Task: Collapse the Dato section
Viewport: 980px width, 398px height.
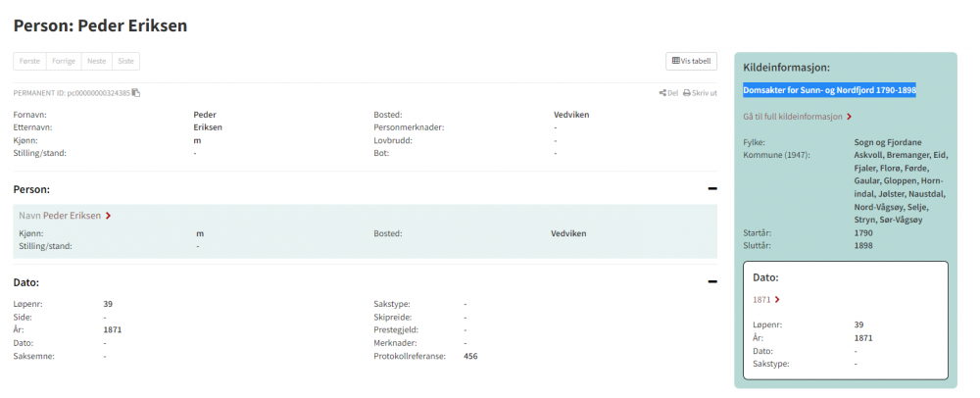Action: [711, 282]
